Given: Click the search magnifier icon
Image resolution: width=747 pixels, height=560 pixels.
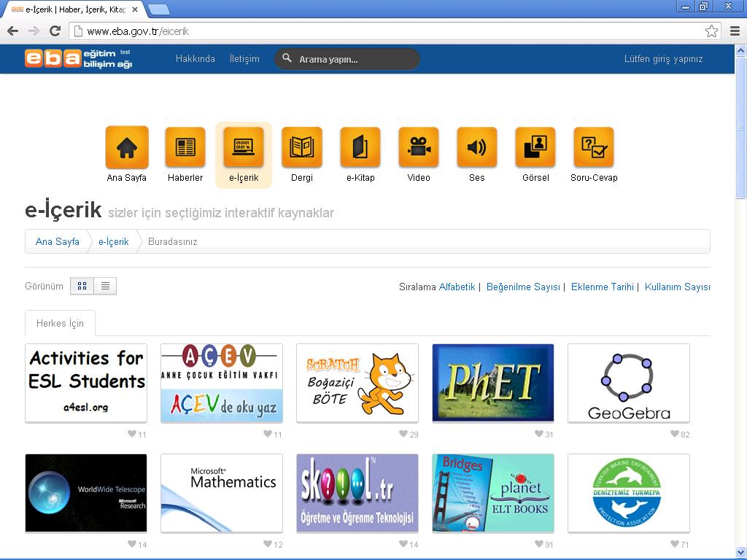Looking at the screenshot, I should [x=287, y=58].
